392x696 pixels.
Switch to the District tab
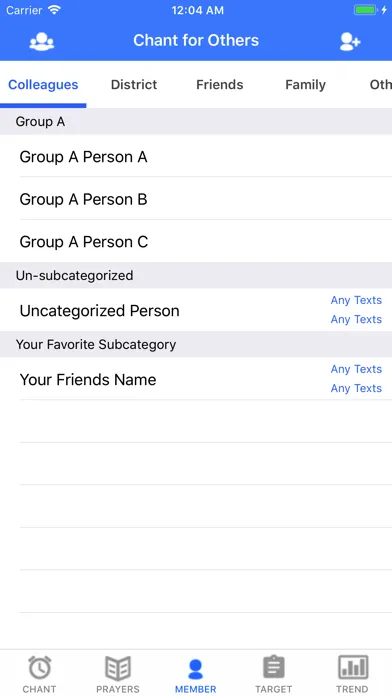pyautogui.click(x=134, y=84)
